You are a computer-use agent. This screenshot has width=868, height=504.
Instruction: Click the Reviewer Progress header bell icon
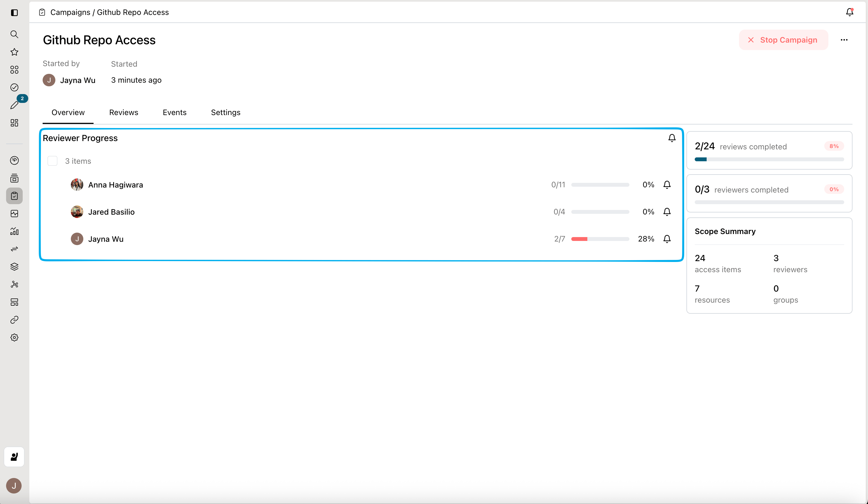[672, 138]
